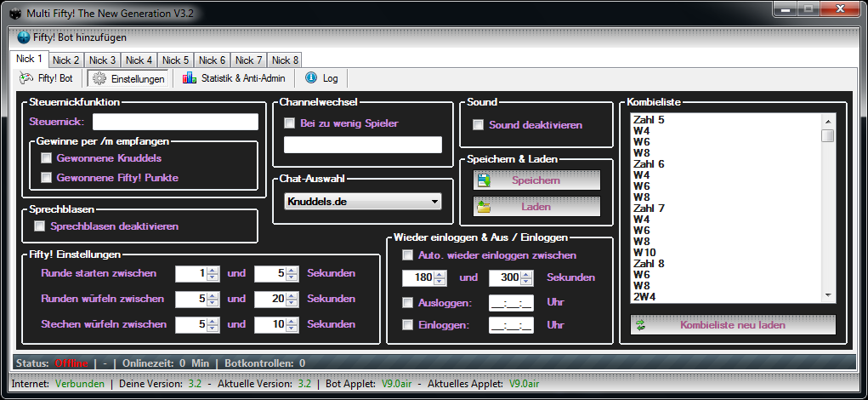
Task: Click the folder icon on Laden
Action: pos(485,207)
